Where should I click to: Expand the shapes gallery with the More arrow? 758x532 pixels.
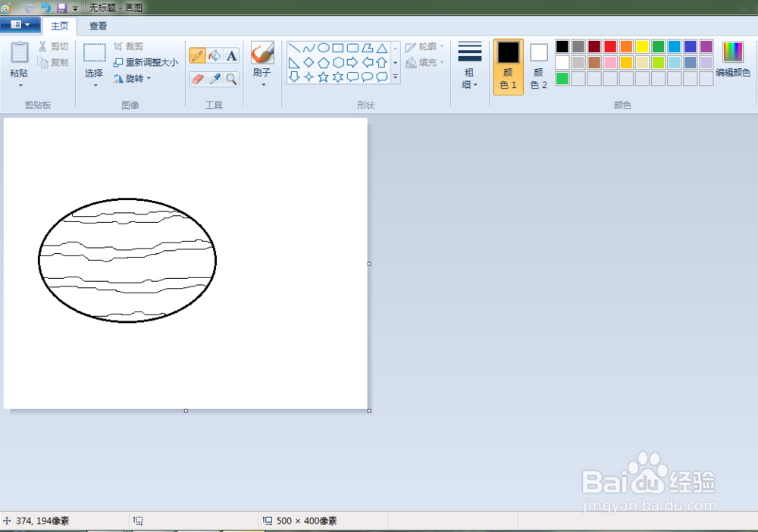point(396,77)
